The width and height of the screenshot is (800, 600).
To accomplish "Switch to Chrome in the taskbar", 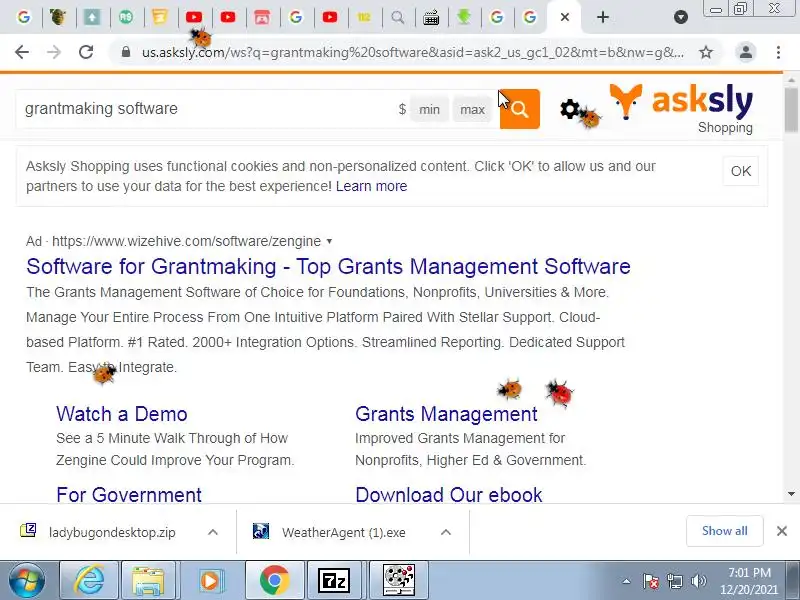I will coord(274,580).
